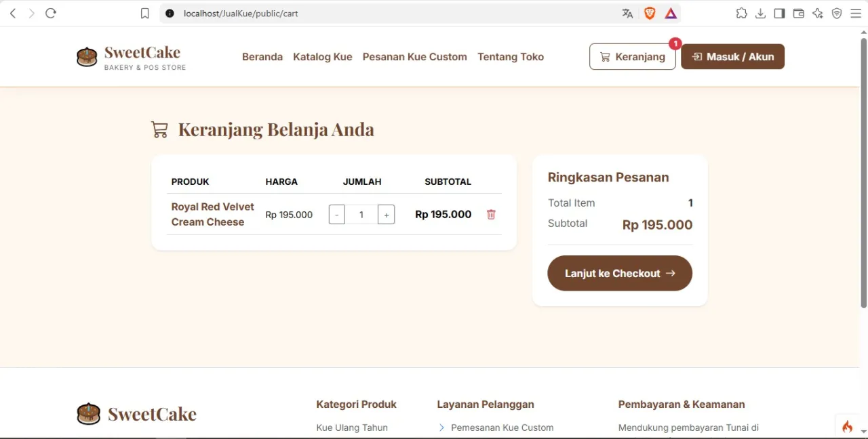The image size is (868, 439).
Task: Open the translate page icon
Action: coord(627,14)
